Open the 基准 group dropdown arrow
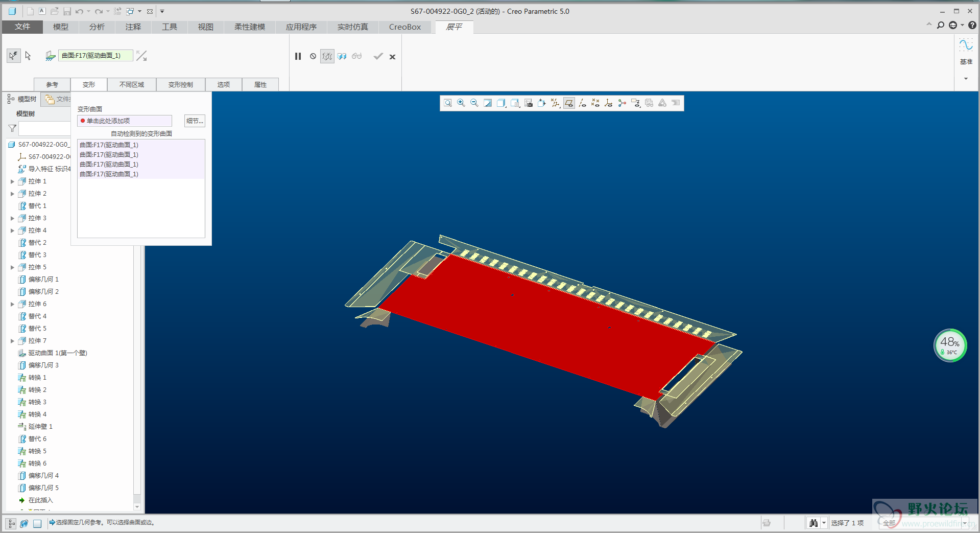 [x=966, y=79]
